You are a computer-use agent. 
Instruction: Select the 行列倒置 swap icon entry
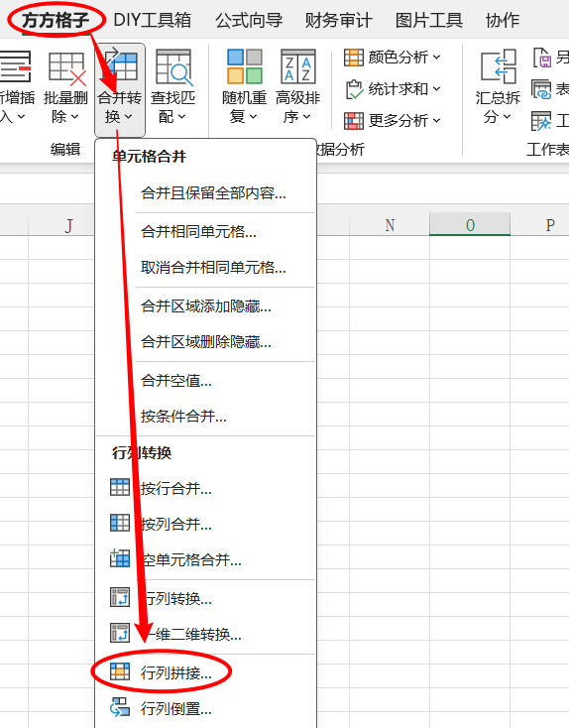[x=120, y=708]
